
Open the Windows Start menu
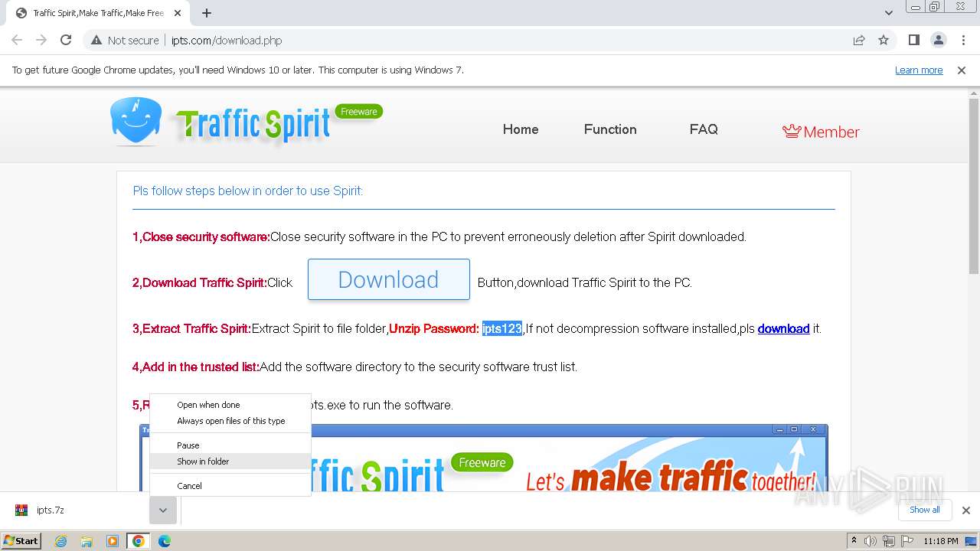click(21, 540)
